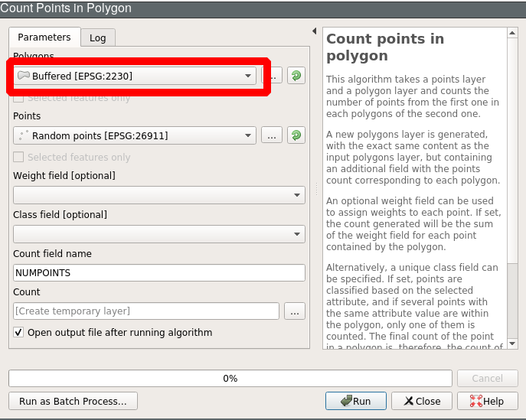Expand the Points layer dropdown
The height and width of the screenshot is (420, 526).
tap(135, 135)
